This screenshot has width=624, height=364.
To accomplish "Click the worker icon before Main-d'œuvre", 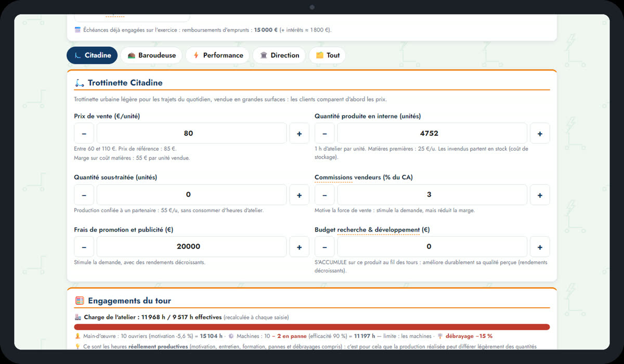I will (78, 336).
